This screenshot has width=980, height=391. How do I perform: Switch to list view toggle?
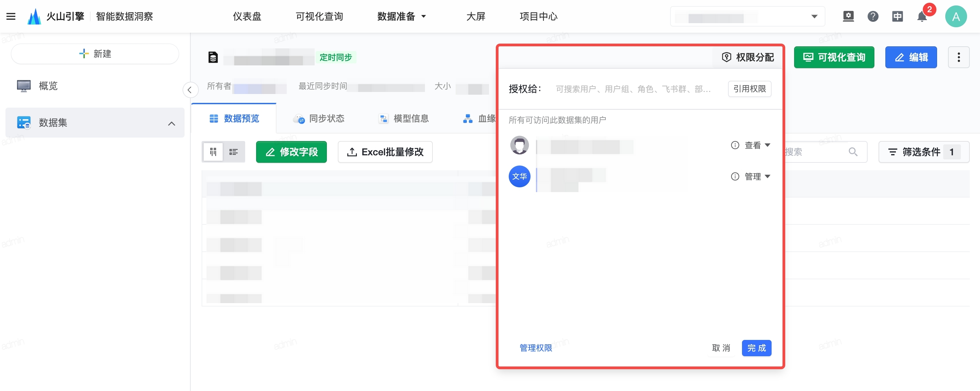234,152
